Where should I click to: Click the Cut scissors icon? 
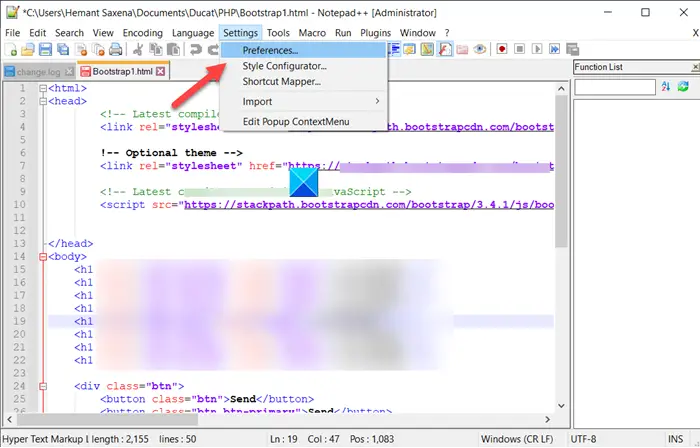coord(138,49)
